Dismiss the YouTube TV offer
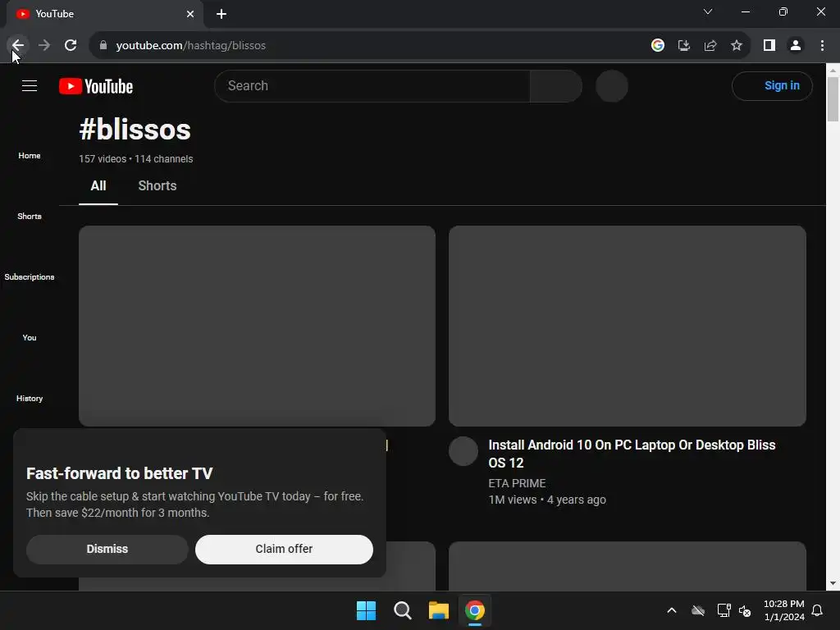Image resolution: width=840 pixels, height=630 pixels. tap(107, 549)
